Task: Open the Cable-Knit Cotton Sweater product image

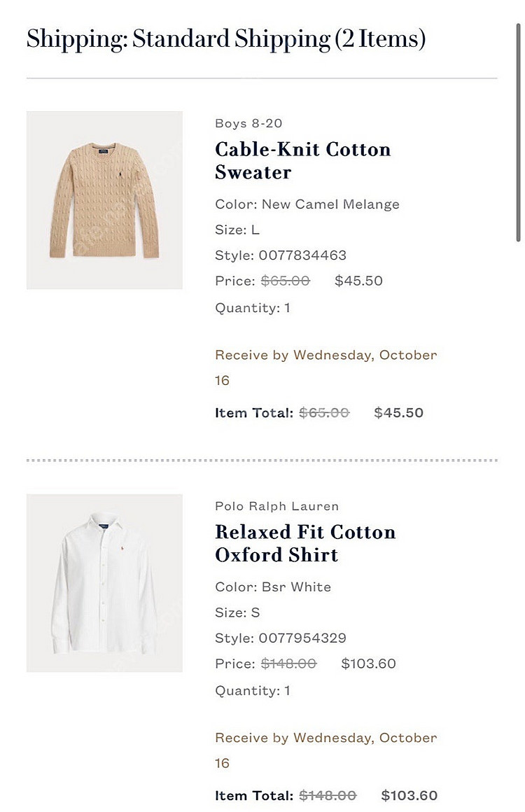Action: point(104,200)
